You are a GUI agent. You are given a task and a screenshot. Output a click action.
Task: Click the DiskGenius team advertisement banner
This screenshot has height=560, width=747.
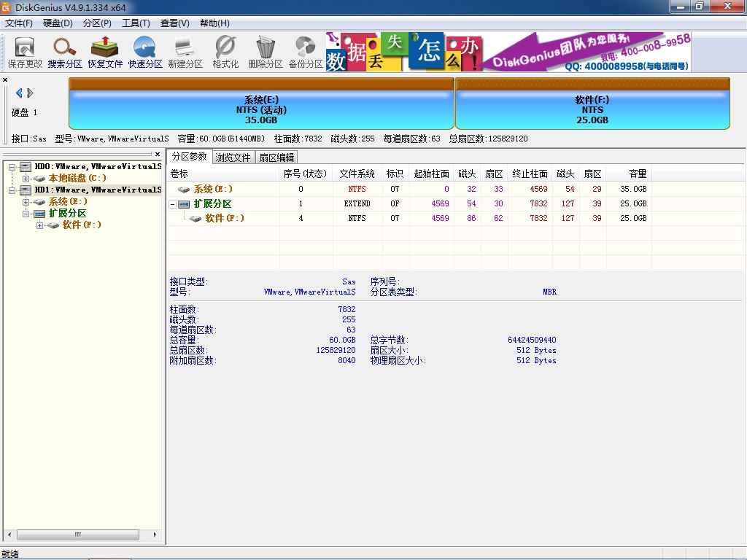tap(508, 52)
